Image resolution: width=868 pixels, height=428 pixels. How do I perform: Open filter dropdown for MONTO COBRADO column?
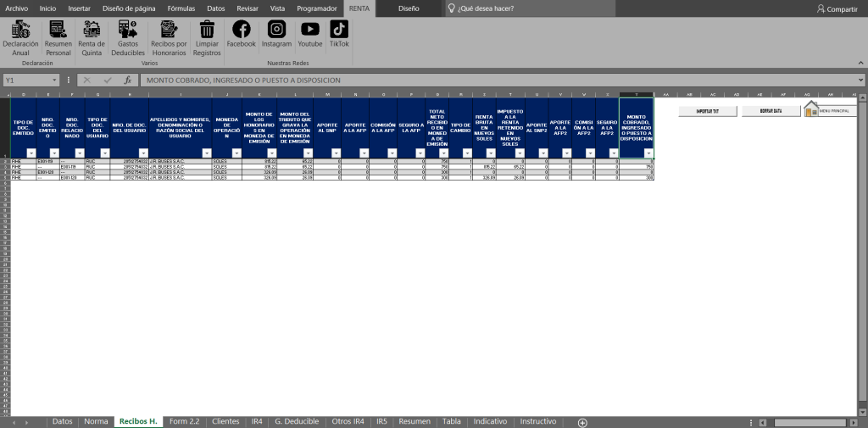pyautogui.click(x=648, y=153)
